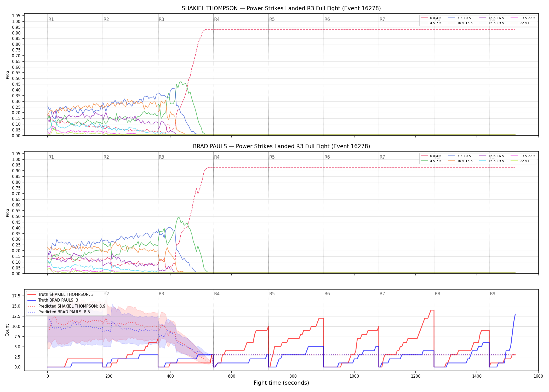Click the R9 round marker in Count chart

coord(493,294)
